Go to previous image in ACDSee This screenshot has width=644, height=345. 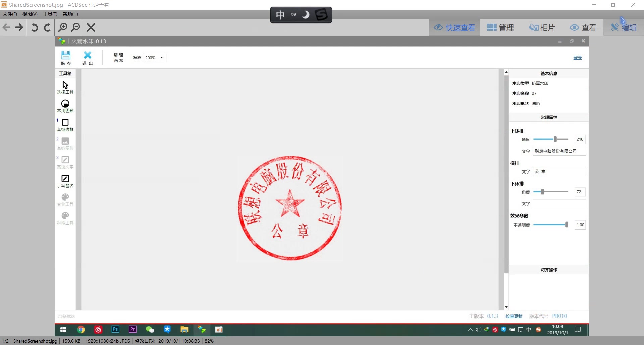pos(6,27)
